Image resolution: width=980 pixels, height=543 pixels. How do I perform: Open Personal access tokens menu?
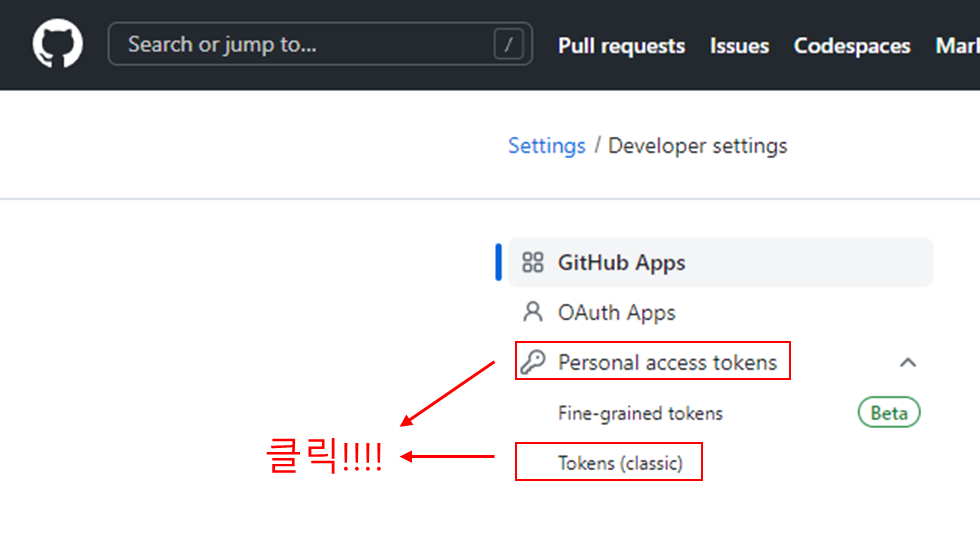(x=668, y=362)
